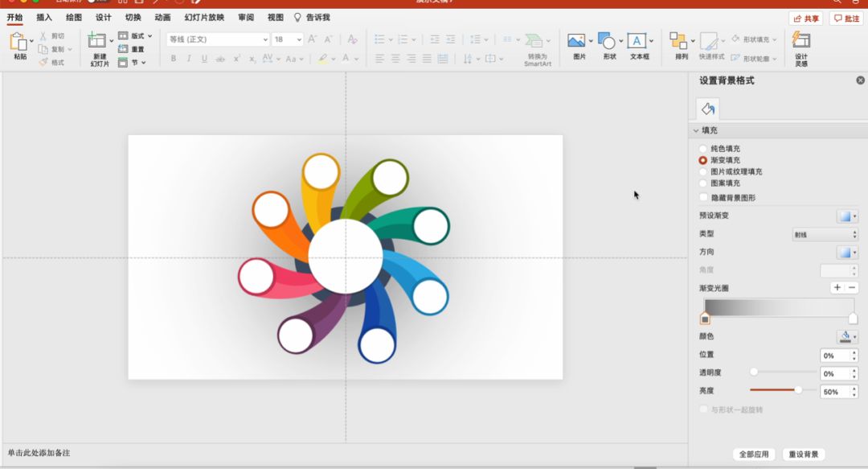Select Solid fill (纯色填充) radio button
This screenshot has height=469, width=868.
click(703, 149)
